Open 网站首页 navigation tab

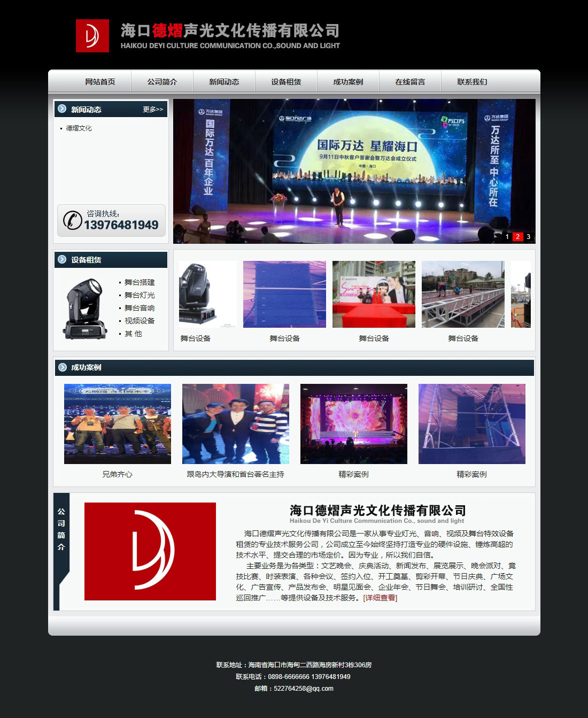pyautogui.click(x=100, y=82)
